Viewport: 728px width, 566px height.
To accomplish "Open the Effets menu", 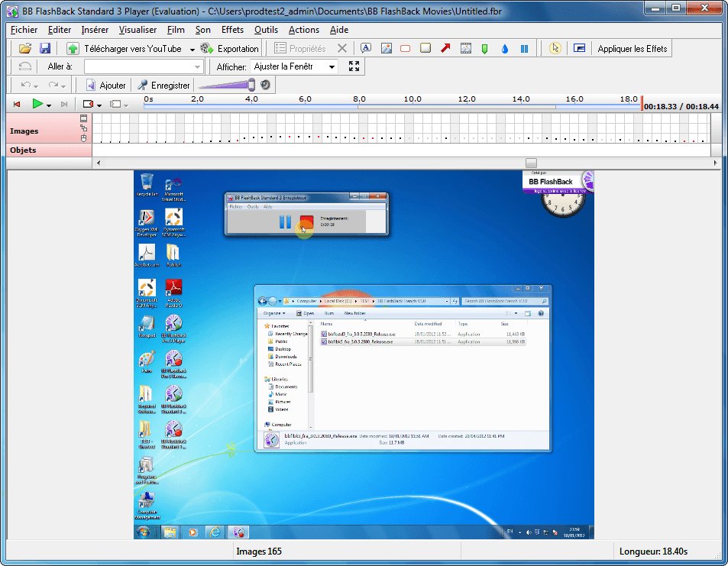I will click(x=232, y=30).
